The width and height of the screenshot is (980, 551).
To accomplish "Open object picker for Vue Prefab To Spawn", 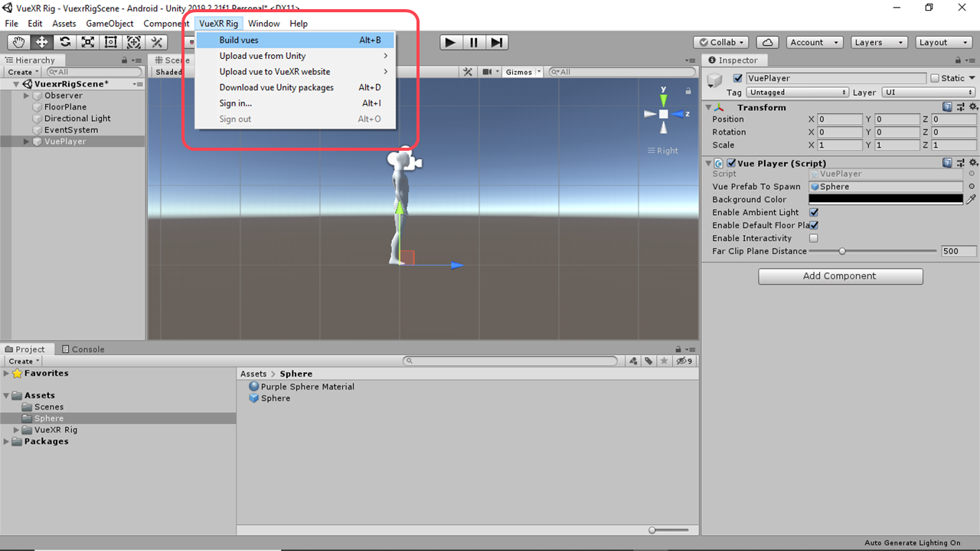I will (x=972, y=187).
